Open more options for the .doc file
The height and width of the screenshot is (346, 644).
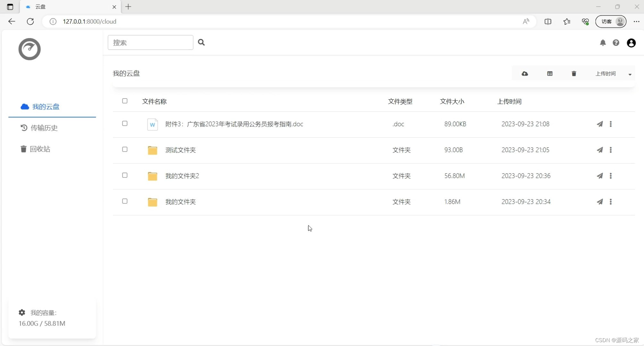(611, 124)
